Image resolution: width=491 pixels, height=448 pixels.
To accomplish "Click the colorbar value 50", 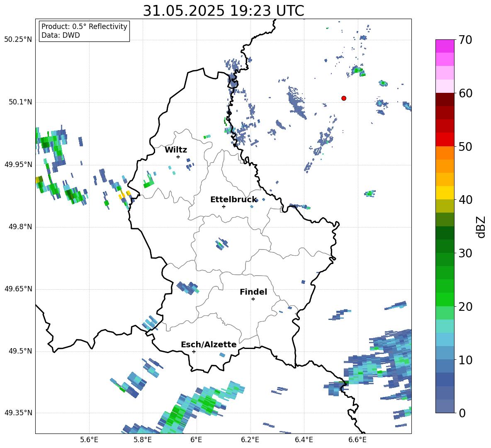I will click(466, 147).
